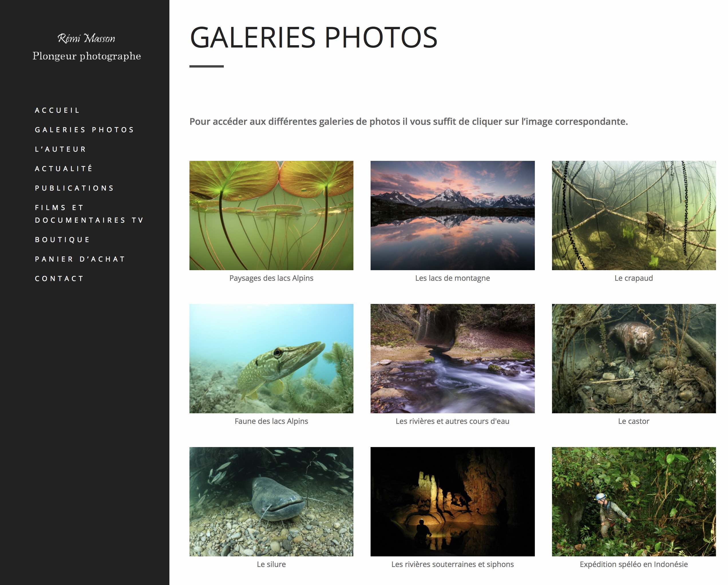Image resolution: width=728 pixels, height=585 pixels.
Task: Open the Contact page
Action: click(59, 278)
